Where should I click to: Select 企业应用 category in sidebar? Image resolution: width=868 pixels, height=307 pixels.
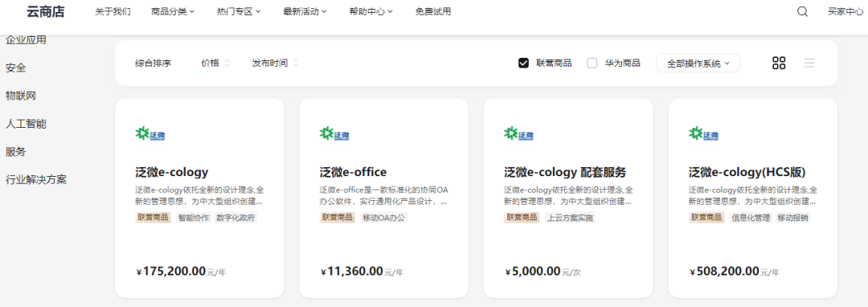point(26,40)
